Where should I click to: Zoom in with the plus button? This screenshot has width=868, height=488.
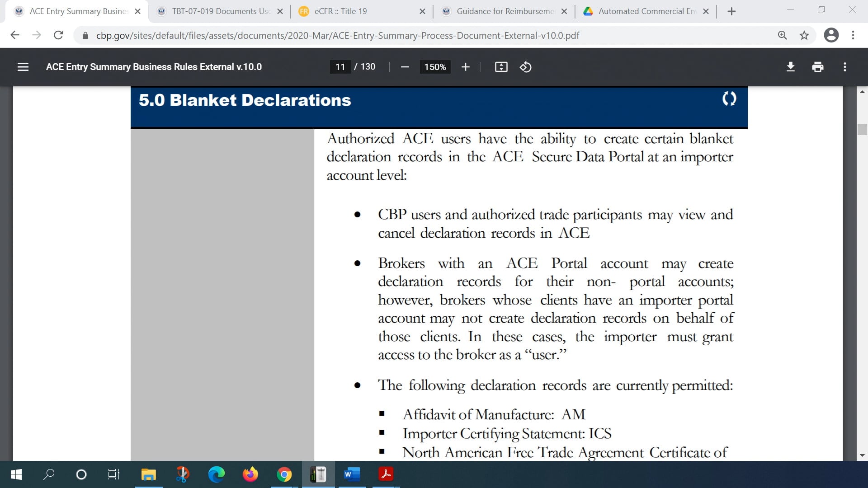[x=465, y=67]
